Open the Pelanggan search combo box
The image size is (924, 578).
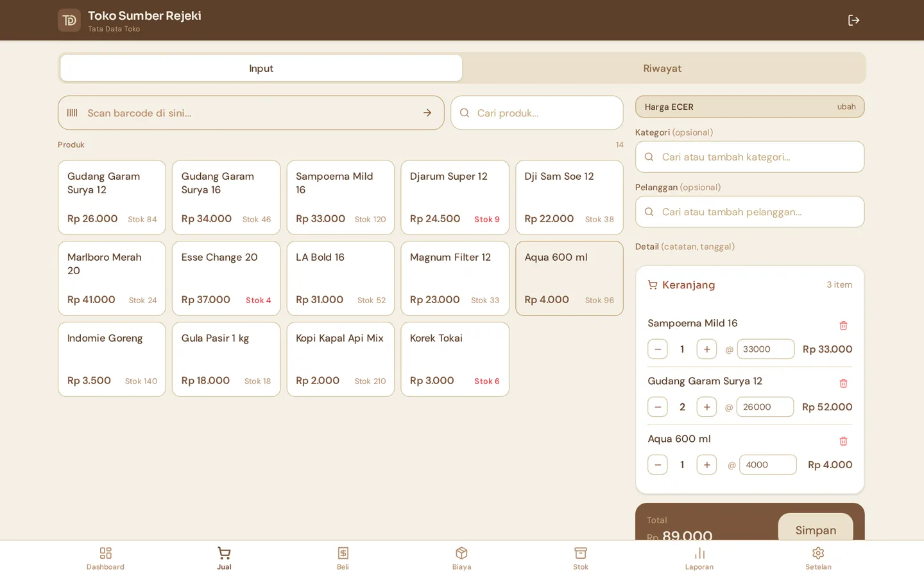(749, 212)
